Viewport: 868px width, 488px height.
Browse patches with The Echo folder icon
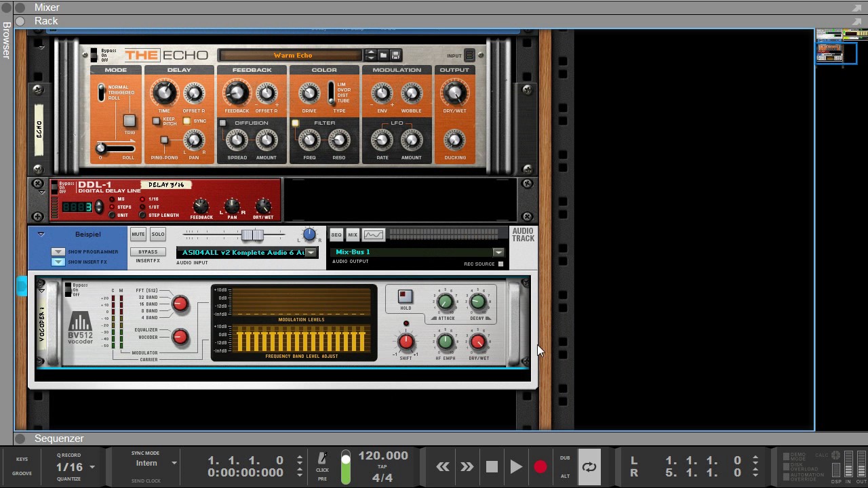383,56
